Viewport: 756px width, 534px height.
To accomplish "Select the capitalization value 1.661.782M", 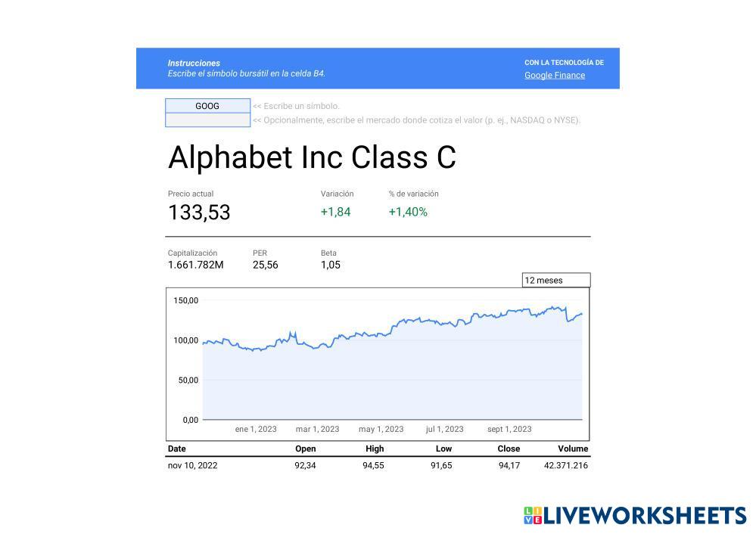I will [x=195, y=265].
